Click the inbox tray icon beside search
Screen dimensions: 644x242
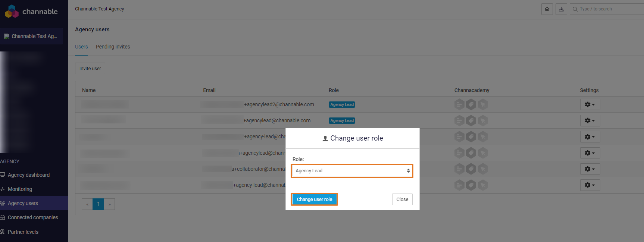pyautogui.click(x=561, y=9)
